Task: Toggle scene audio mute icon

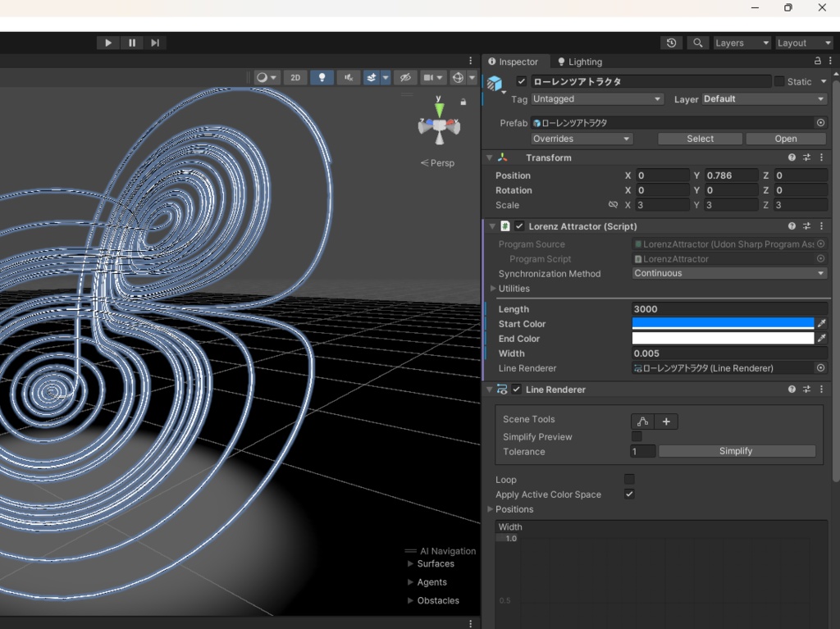Action: coord(349,78)
